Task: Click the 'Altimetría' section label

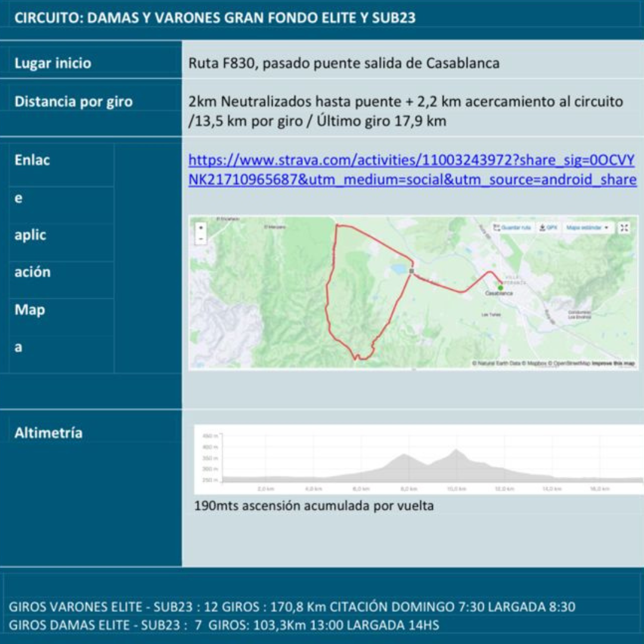Action: 48,433
